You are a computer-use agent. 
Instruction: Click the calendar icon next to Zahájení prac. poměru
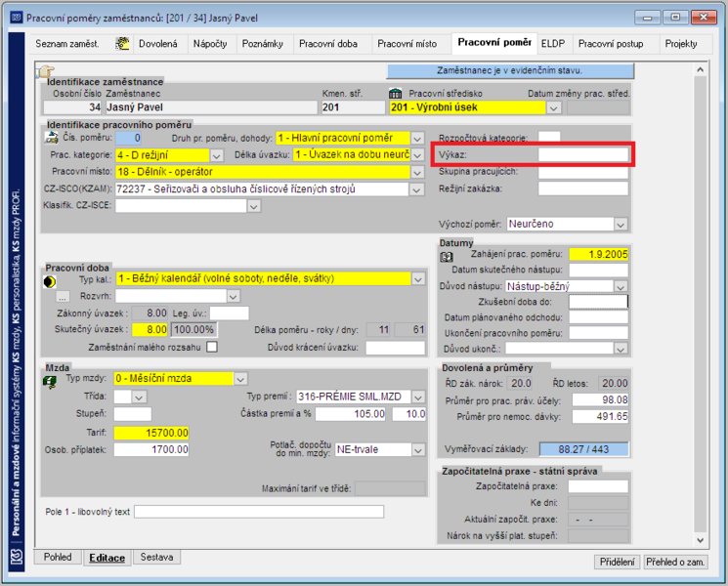[x=447, y=257]
